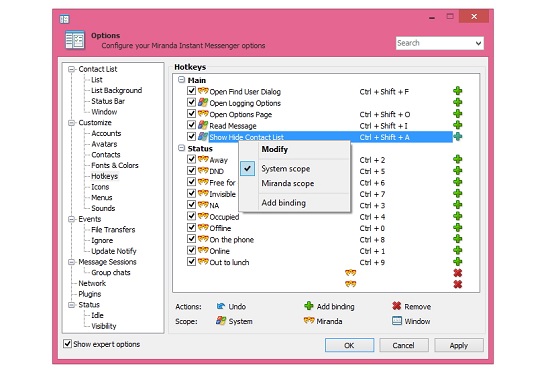550x385 pixels.
Task: Click Window scope icon at bottom
Action: [x=397, y=320]
